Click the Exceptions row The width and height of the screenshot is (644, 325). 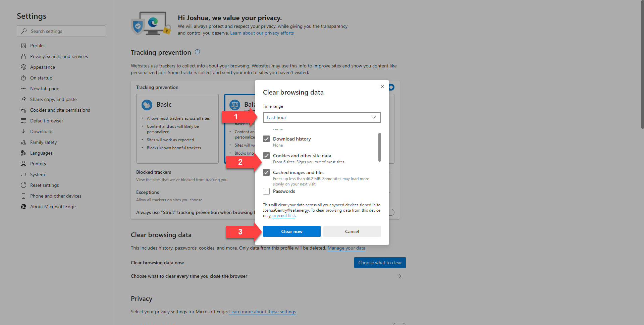[195, 196]
